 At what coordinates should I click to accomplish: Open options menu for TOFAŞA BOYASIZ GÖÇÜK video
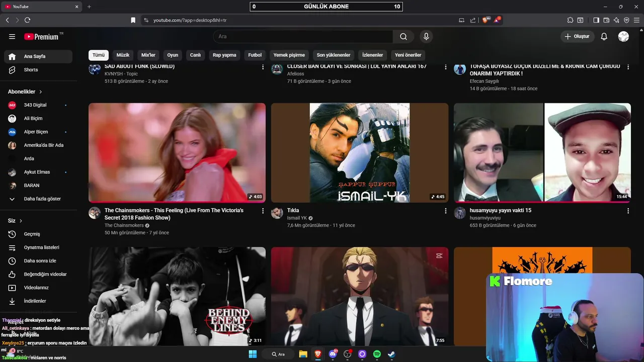628,67
